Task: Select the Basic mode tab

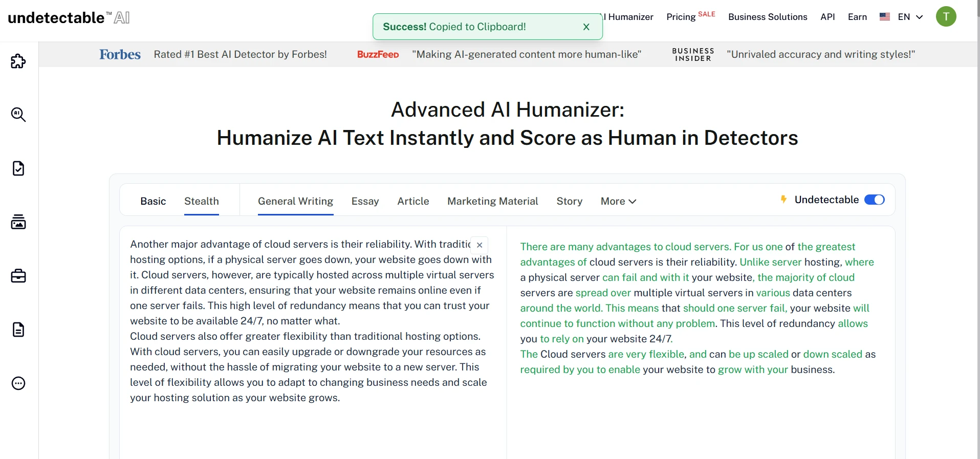Action: 153,201
